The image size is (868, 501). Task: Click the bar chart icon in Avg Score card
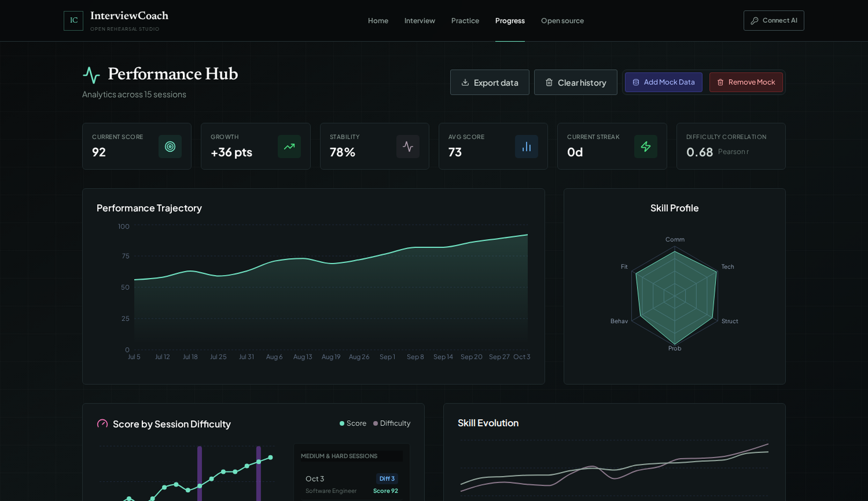[x=527, y=146]
